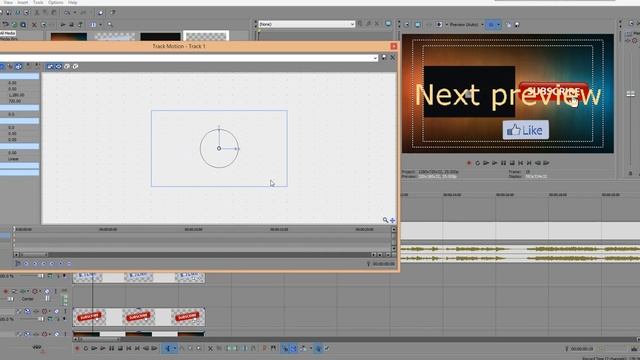Open the Options menu
640x360 pixels.
point(56,2)
